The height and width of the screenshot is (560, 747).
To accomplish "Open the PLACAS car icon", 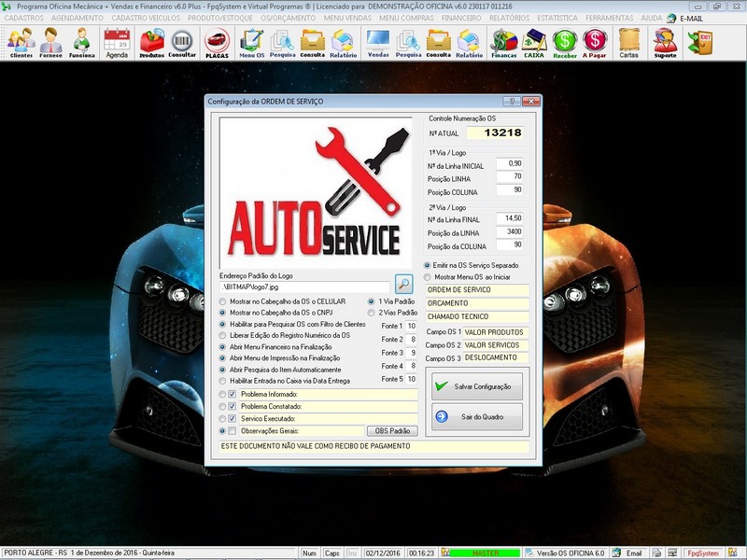I will coord(217,43).
